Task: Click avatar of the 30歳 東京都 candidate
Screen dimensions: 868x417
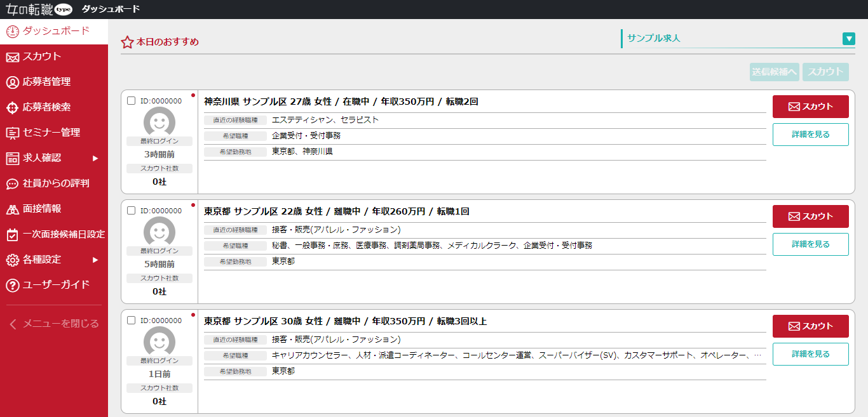Action: point(159,342)
